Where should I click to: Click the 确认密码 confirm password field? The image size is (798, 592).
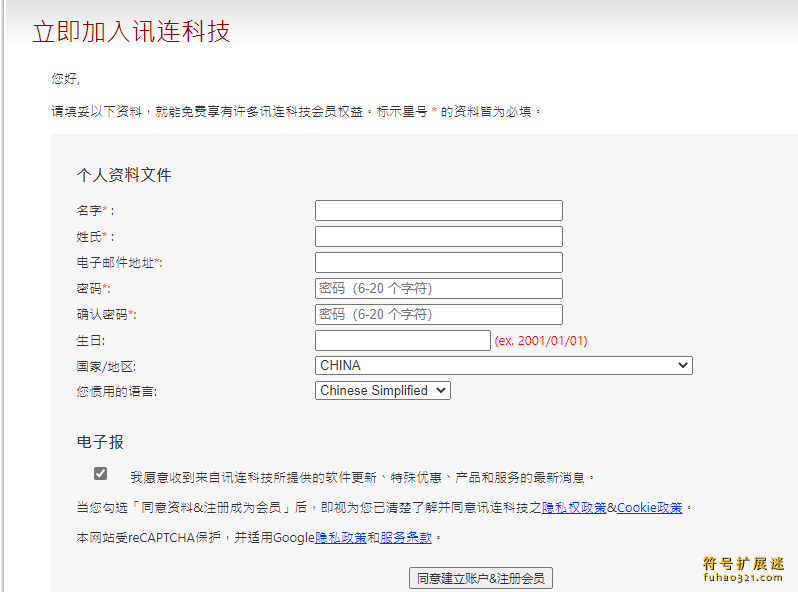(x=439, y=314)
